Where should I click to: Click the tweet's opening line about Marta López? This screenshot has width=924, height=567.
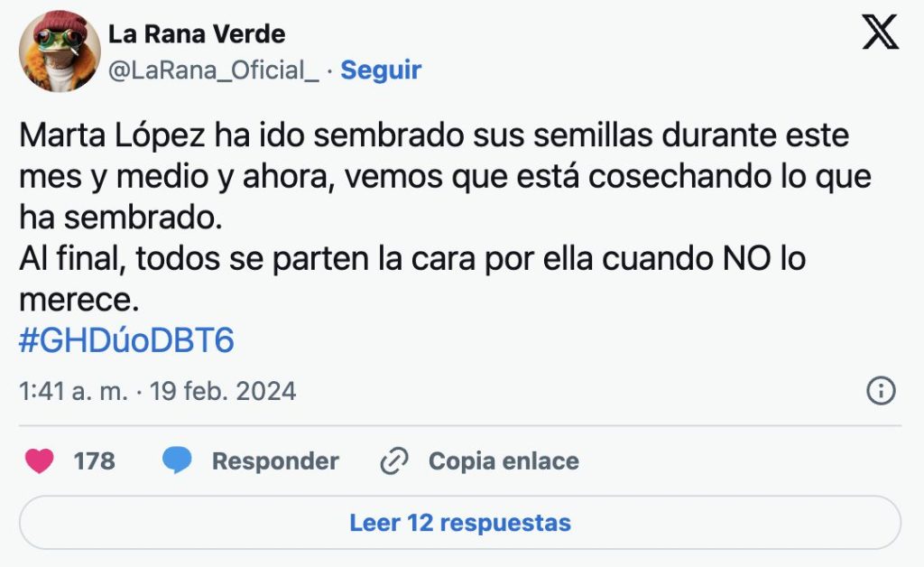(433, 135)
